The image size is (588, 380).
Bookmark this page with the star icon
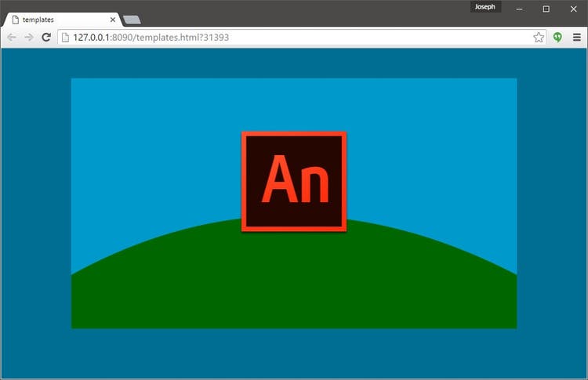point(539,37)
